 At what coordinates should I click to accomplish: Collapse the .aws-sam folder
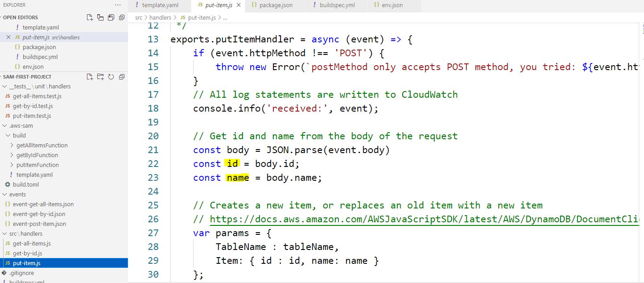tap(5, 125)
